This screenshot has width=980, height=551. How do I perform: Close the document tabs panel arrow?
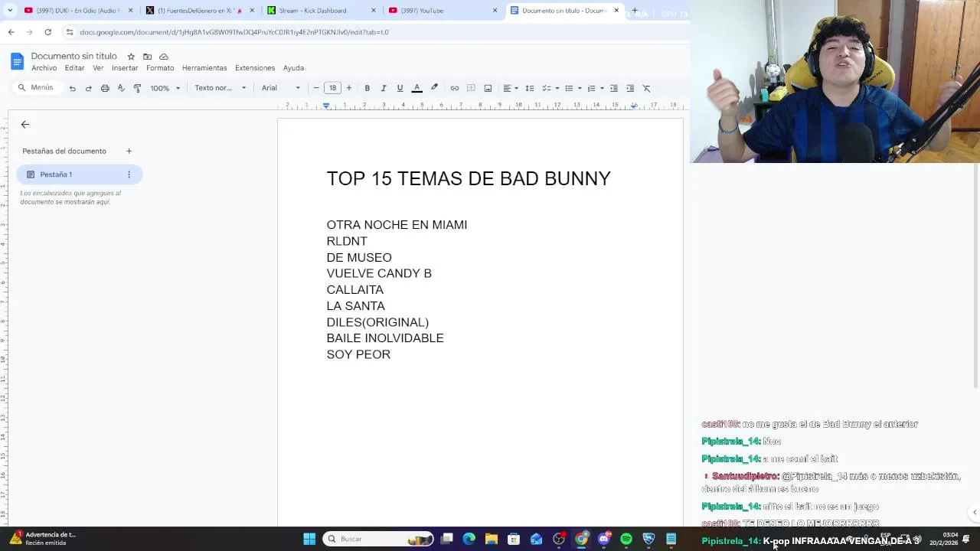[x=25, y=124]
